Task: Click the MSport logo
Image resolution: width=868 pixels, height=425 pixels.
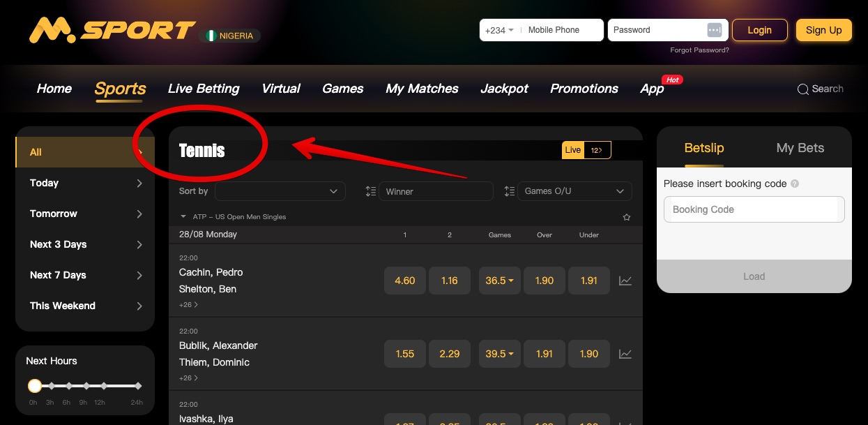Action: [112, 30]
